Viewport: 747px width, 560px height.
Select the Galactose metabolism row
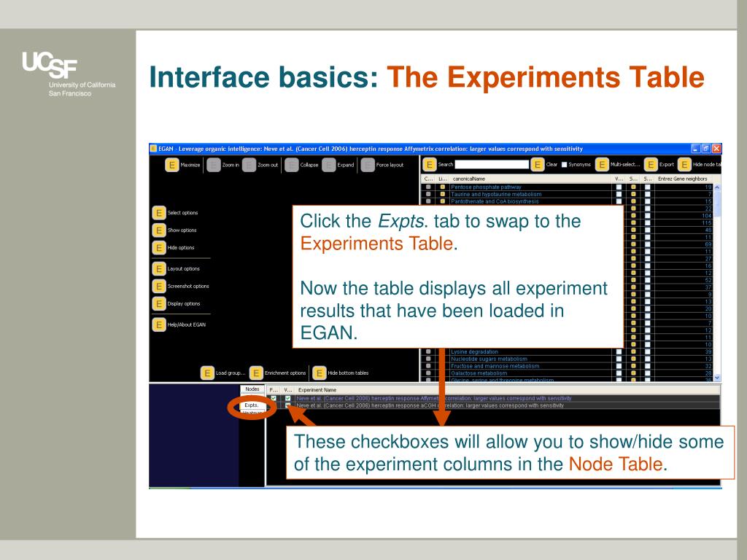coord(568,373)
